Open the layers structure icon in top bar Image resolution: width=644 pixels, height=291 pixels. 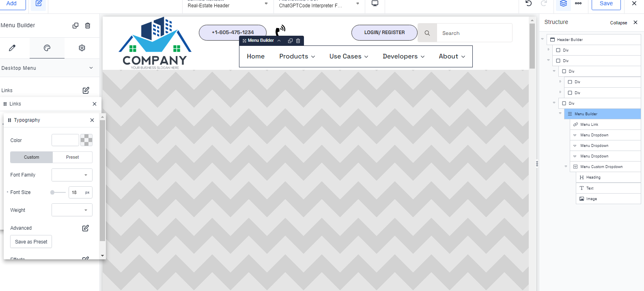coord(563,4)
